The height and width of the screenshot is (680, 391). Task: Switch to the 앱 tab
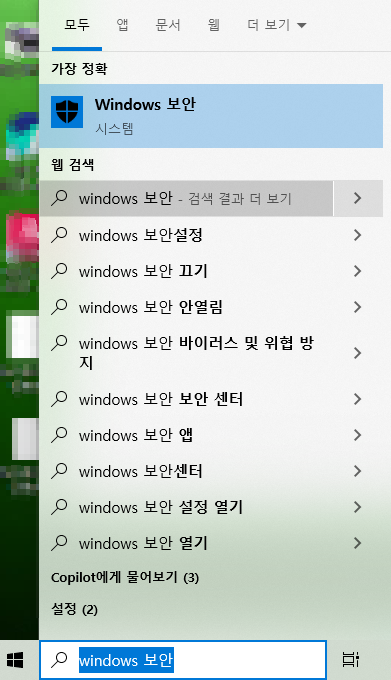tap(122, 25)
